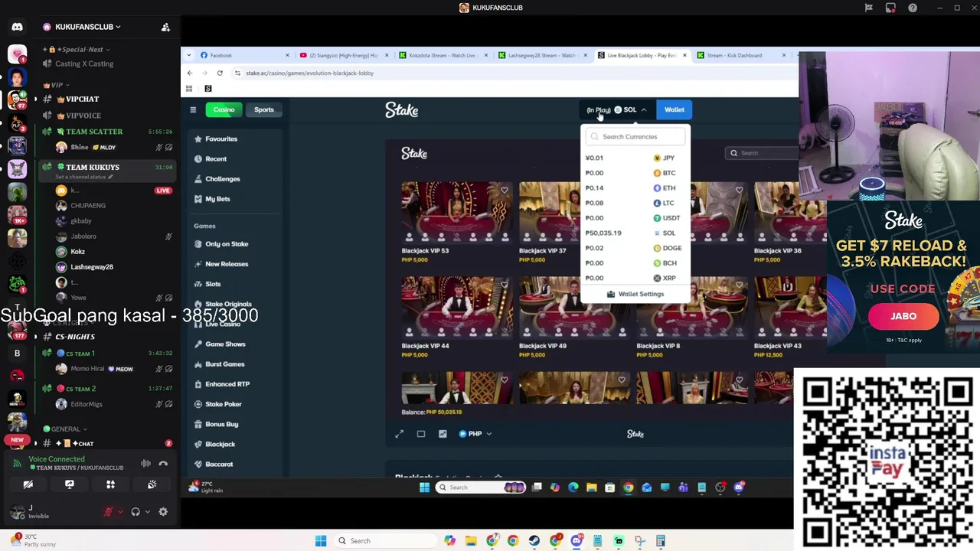Open Discord activities launcher icon
This screenshot has height=551, width=980.
coord(110,484)
